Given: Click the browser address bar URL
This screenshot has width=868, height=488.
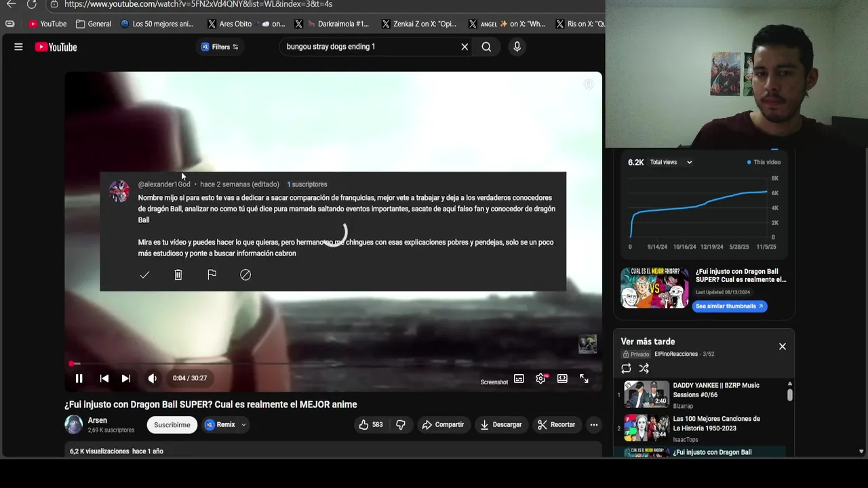Looking at the screenshot, I should pyautogui.click(x=198, y=4).
